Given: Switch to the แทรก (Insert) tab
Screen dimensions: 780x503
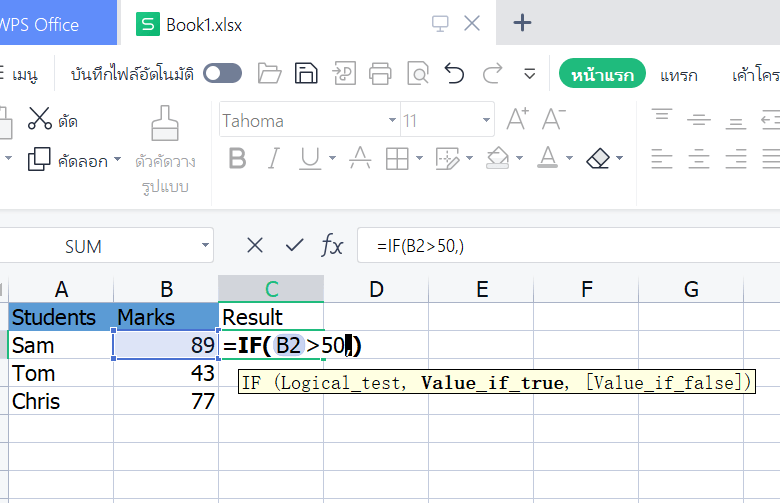Looking at the screenshot, I should click(x=679, y=75).
